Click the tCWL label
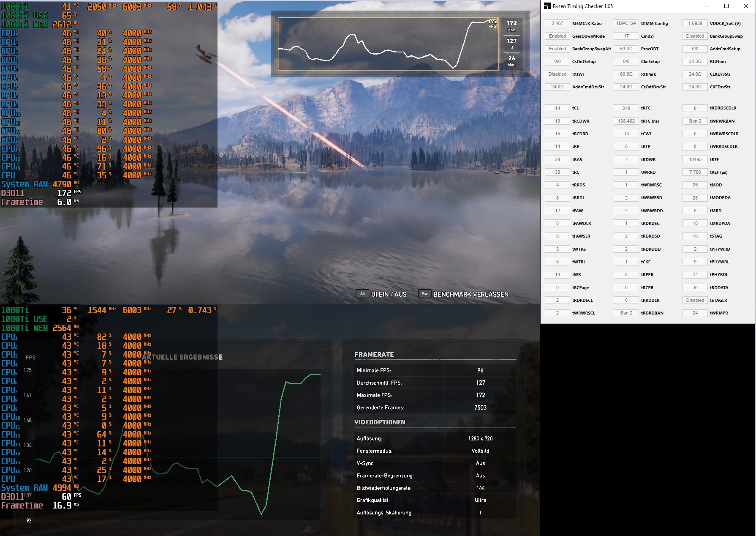The image size is (756, 536). pyautogui.click(x=646, y=134)
